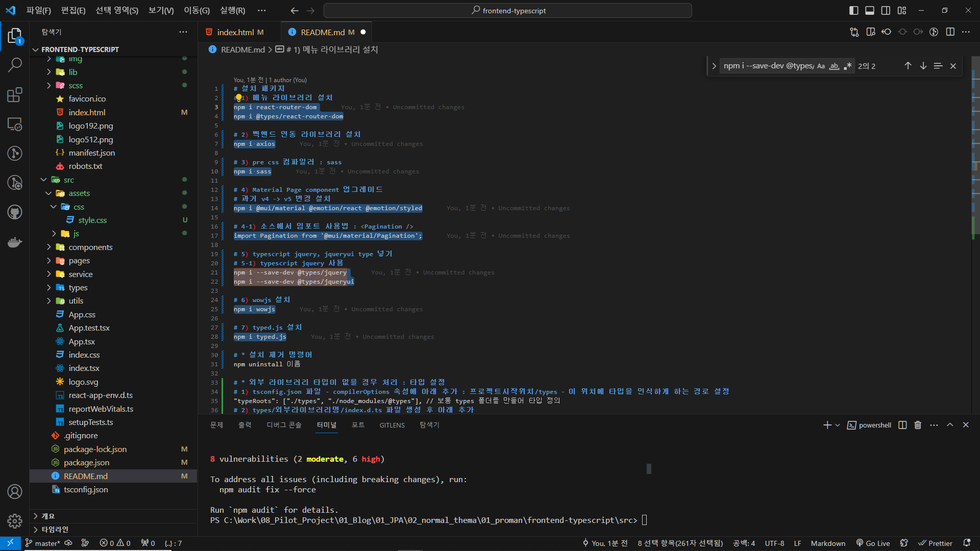
Task: Open the Docker view in activity bar
Action: (15, 242)
